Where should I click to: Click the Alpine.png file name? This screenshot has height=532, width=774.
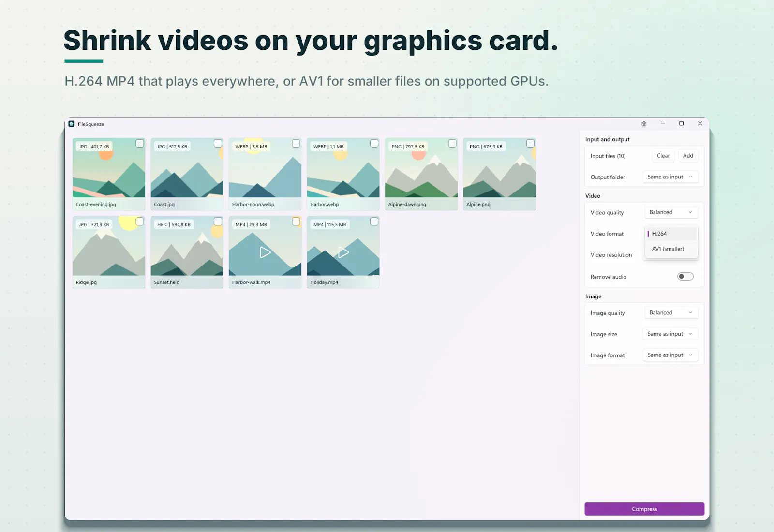point(478,205)
